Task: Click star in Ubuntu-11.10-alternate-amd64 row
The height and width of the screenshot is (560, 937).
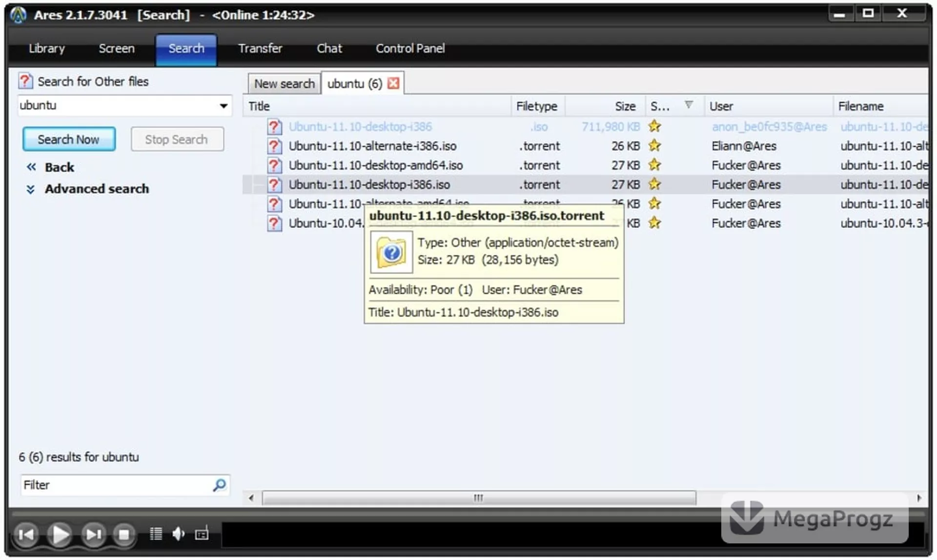Action: pyautogui.click(x=654, y=203)
